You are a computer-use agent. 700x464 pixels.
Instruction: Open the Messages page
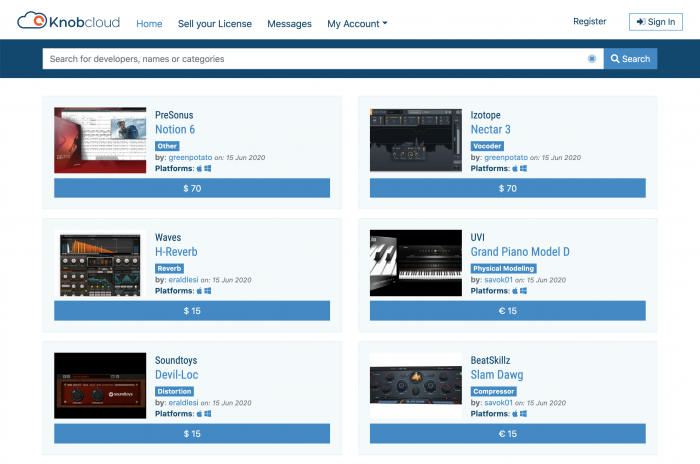tap(289, 23)
